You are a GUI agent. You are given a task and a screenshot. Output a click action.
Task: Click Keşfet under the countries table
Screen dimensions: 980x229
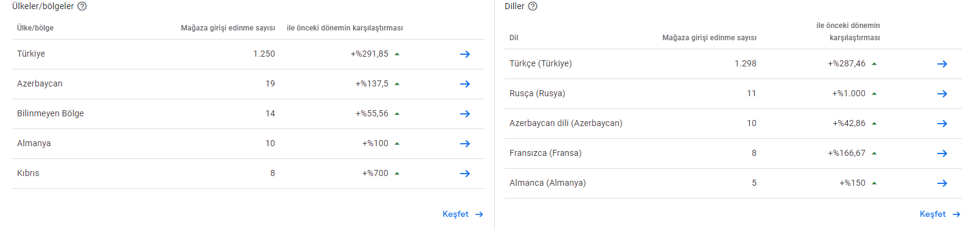tap(463, 214)
